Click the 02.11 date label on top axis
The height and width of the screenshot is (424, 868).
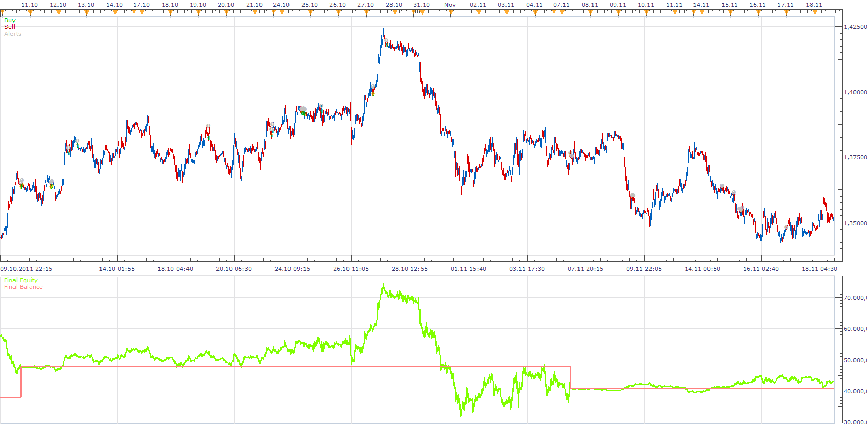pos(478,5)
